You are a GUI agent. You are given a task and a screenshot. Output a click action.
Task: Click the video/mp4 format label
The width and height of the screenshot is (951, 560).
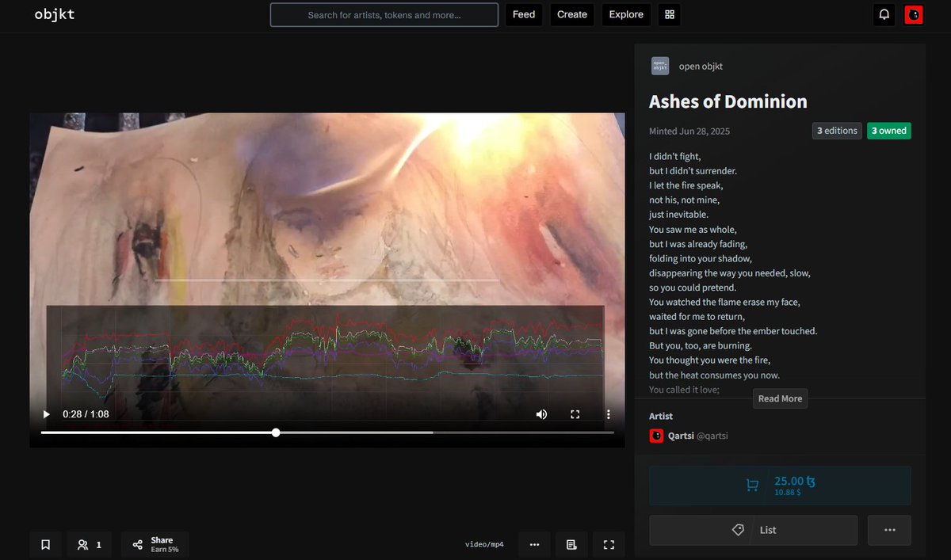click(484, 545)
